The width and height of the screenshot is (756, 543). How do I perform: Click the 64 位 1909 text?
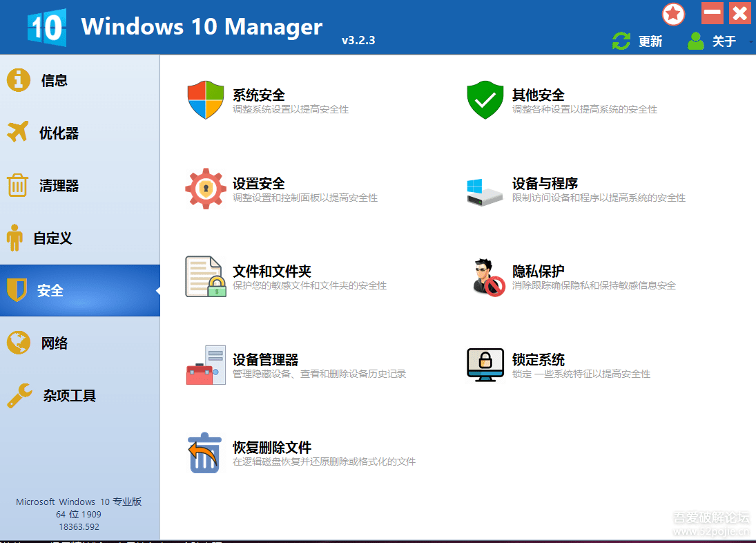[79, 514]
